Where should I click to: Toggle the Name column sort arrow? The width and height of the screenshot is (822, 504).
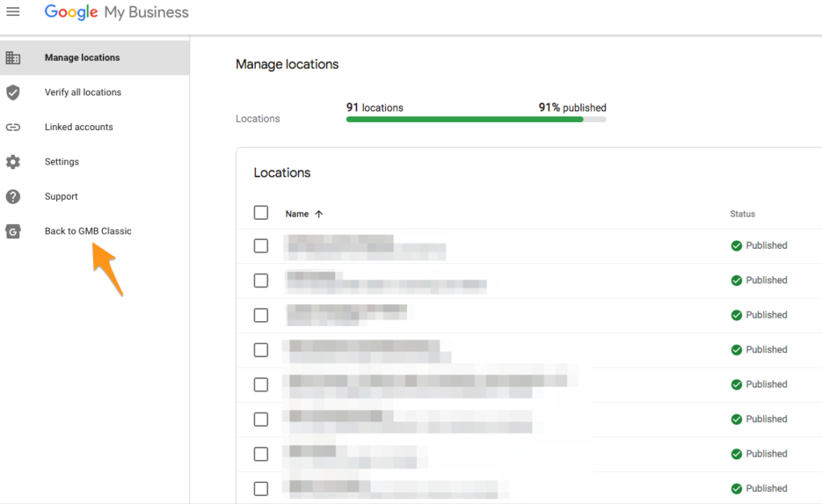319,213
